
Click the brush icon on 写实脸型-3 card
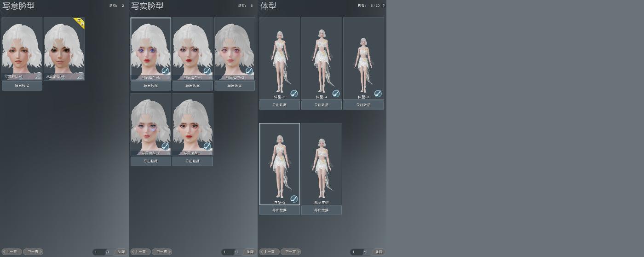click(x=249, y=71)
